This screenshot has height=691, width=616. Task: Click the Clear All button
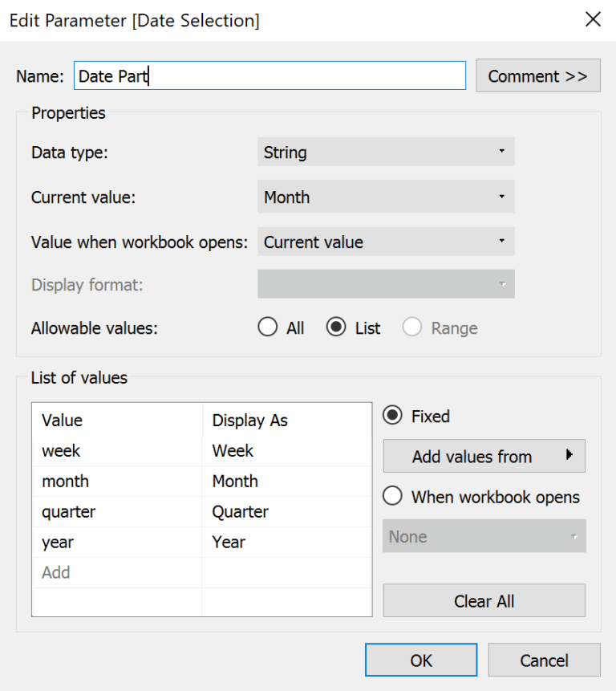[x=484, y=600]
